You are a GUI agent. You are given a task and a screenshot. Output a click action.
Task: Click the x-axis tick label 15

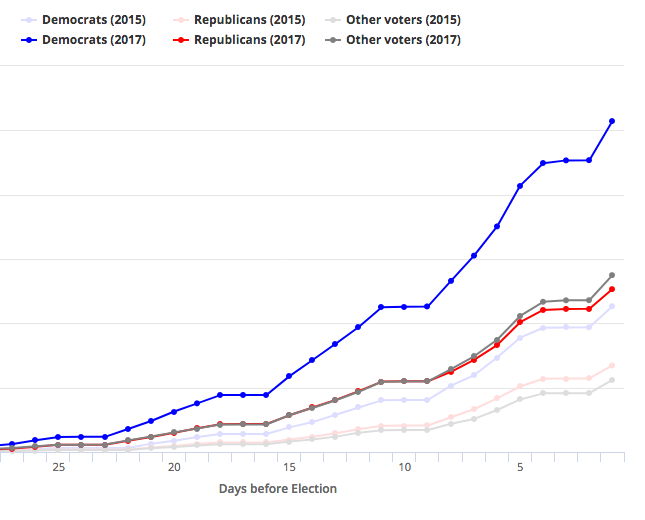pos(289,468)
